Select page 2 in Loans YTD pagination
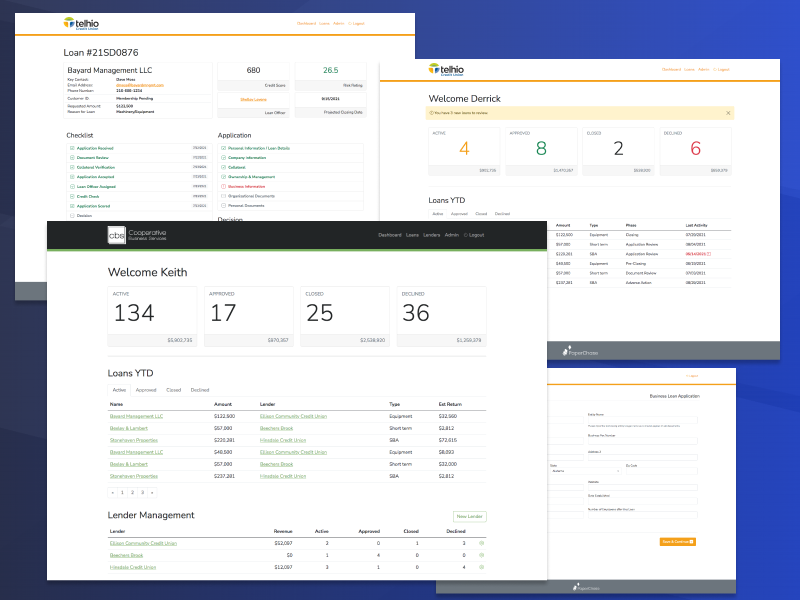 [133, 492]
